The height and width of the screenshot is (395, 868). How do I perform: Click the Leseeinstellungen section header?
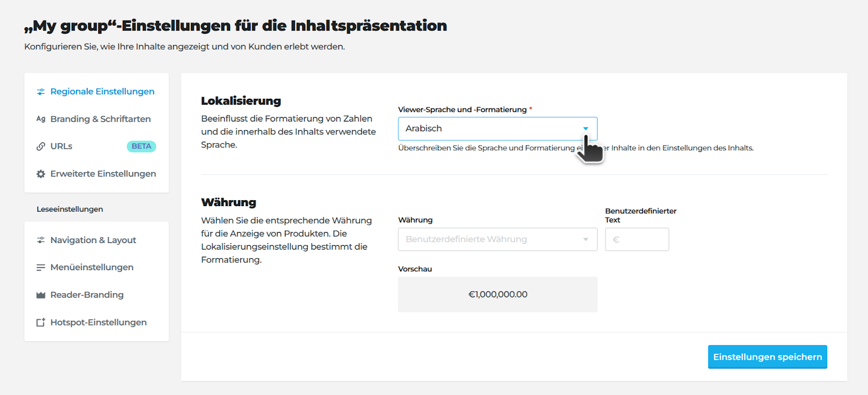click(70, 209)
